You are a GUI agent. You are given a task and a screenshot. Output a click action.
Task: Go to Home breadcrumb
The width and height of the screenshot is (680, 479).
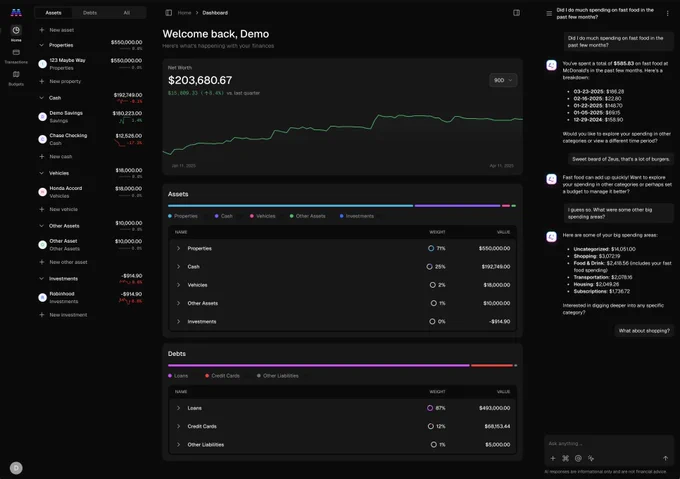(x=184, y=13)
